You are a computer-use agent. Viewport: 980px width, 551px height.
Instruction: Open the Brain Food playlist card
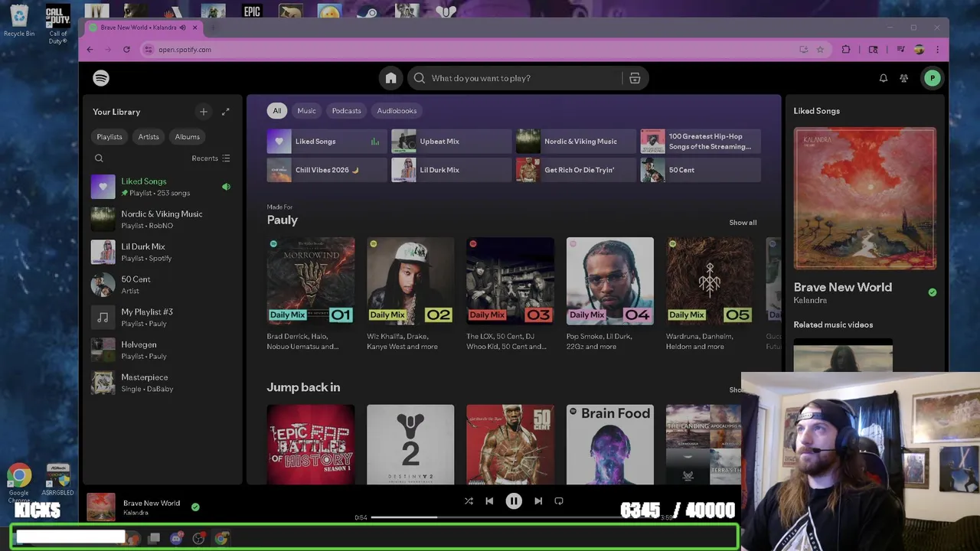tap(610, 445)
